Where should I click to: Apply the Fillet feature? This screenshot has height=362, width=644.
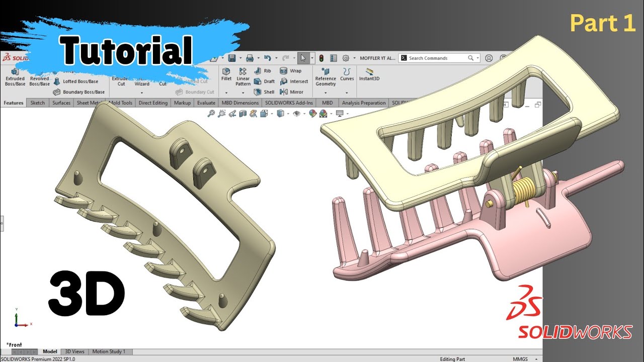[226, 74]
